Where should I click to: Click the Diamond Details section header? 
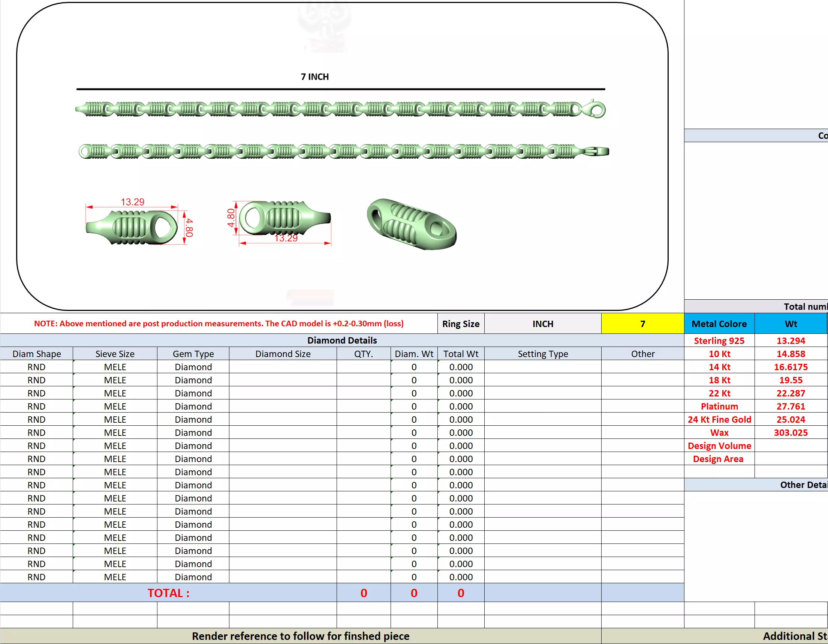341,340
